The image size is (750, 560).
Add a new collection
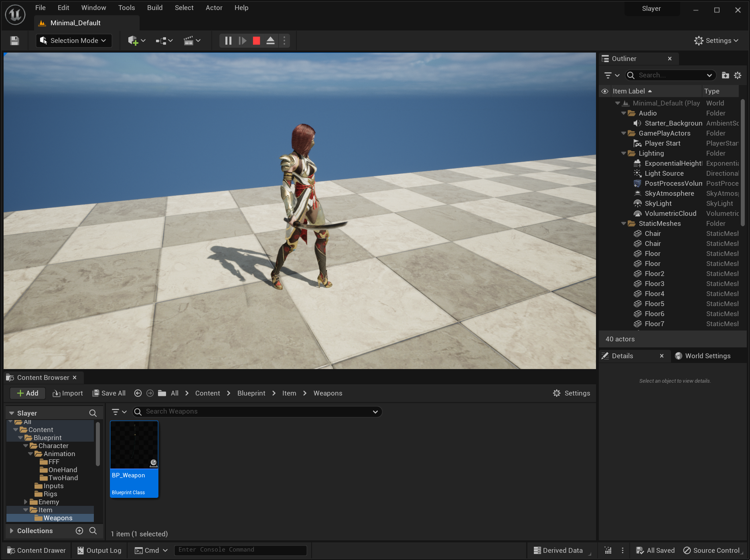click(x=79, y=531)
